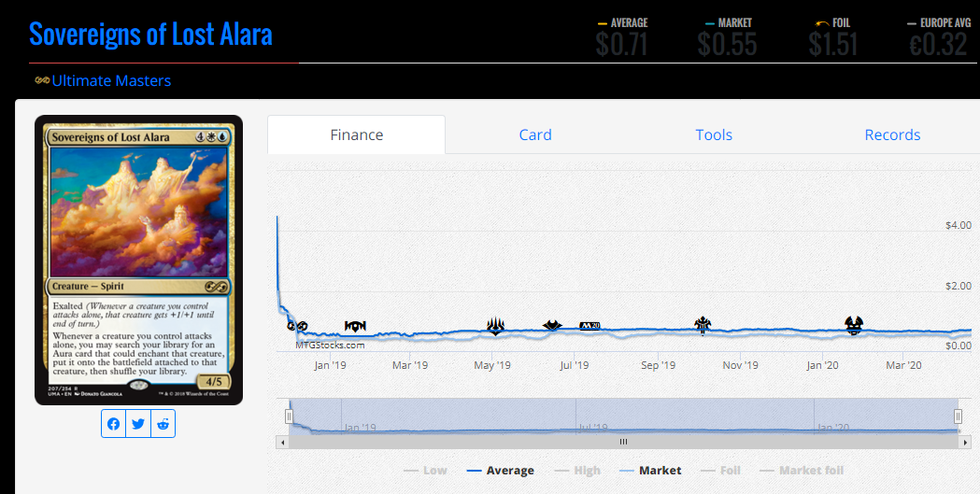Toggle the Average price series in legend

tap(501, 471)
